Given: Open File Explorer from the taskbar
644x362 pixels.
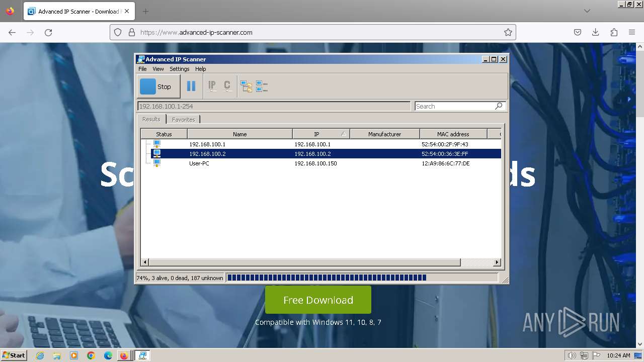Looking at the screenshot, I should click(57, 355).
